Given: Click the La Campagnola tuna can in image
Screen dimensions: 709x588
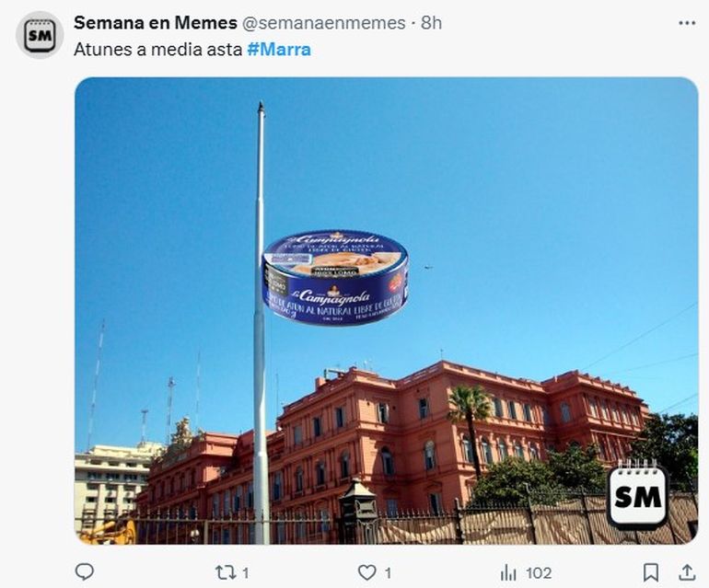Looking at the screenshot, I should coord(335,278).
